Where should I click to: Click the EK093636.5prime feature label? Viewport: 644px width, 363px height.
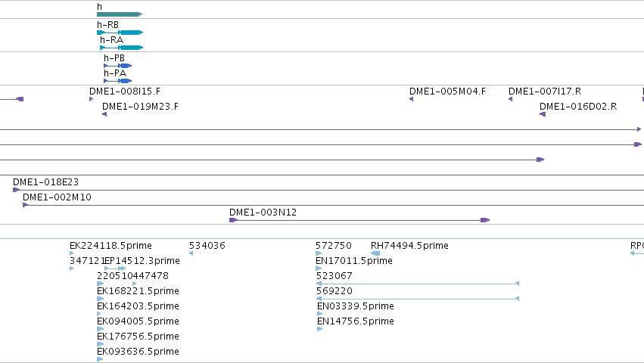click(138, 352)
